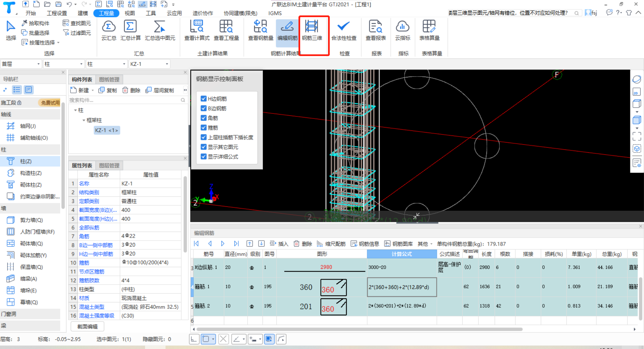Toggle 角筋 checkbox

(x=203, y=118)
